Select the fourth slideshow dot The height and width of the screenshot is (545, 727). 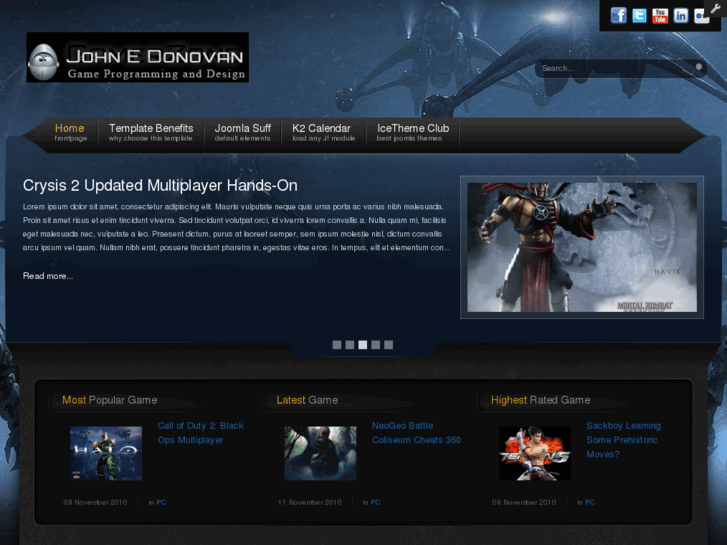[x=376, y=345]
